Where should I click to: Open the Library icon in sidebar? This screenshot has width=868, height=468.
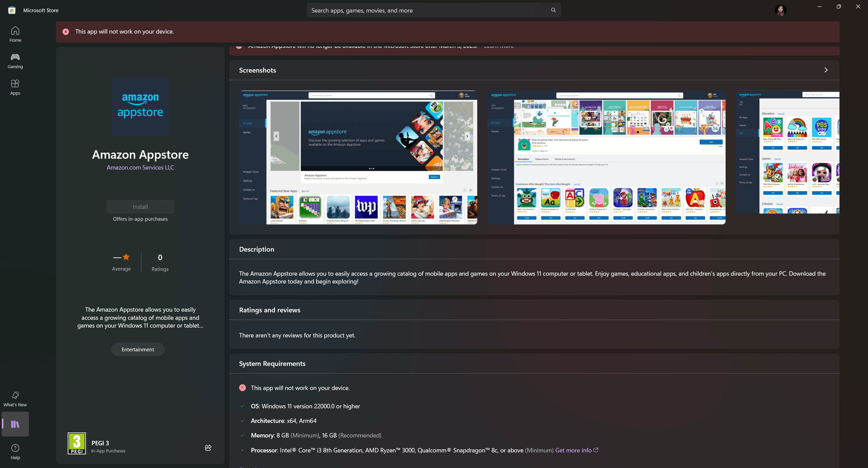point(15,424)
